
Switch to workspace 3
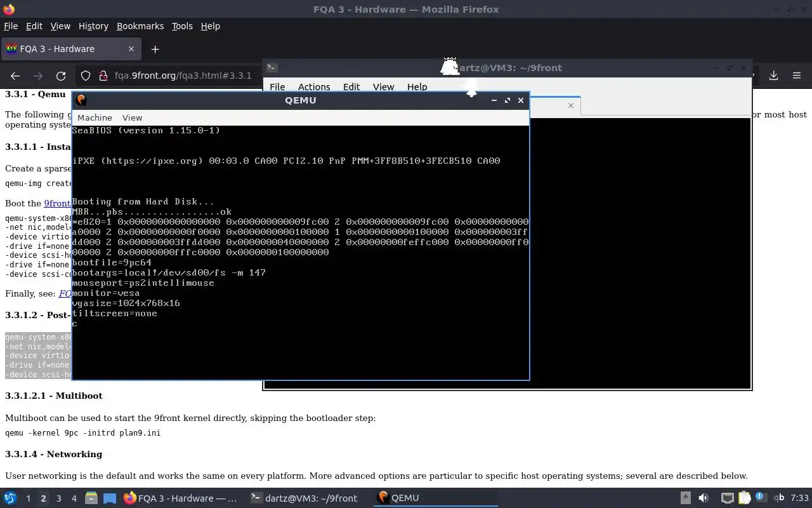[x=58, y=498]
